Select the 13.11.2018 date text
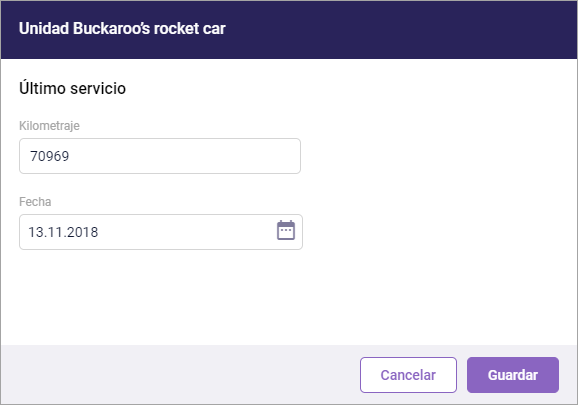Image resolution: width=578 pixels, height=405 pixels. click(x=63, y=232)
